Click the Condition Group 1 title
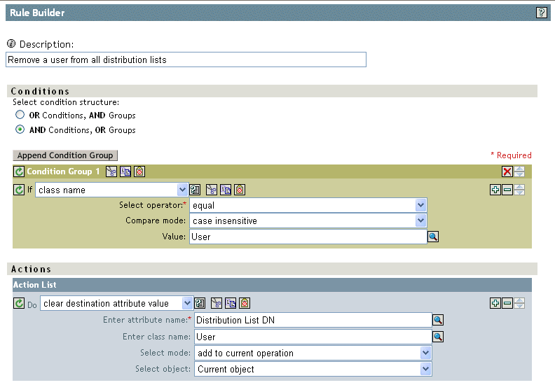Screen dimensions: 555x392 (x=63, y=171)
